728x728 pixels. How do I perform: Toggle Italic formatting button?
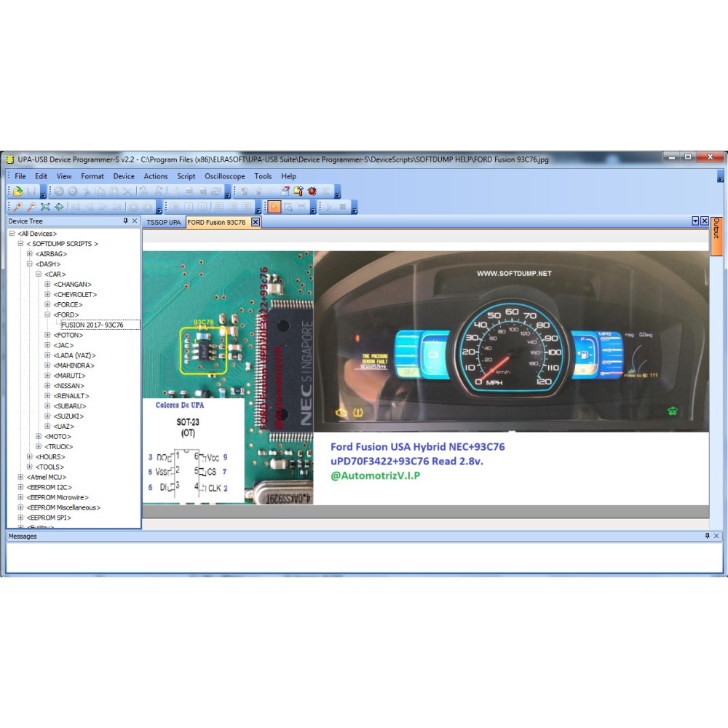point(189,207)
